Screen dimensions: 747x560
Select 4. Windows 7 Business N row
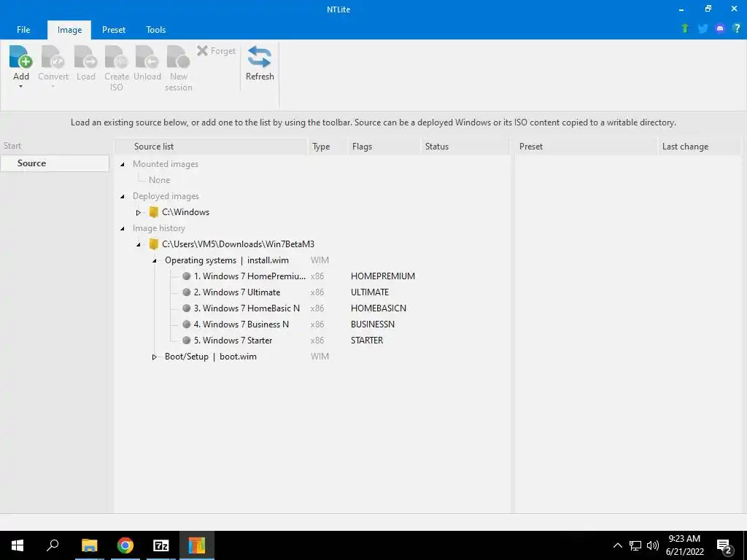click(x=241, y=324)
